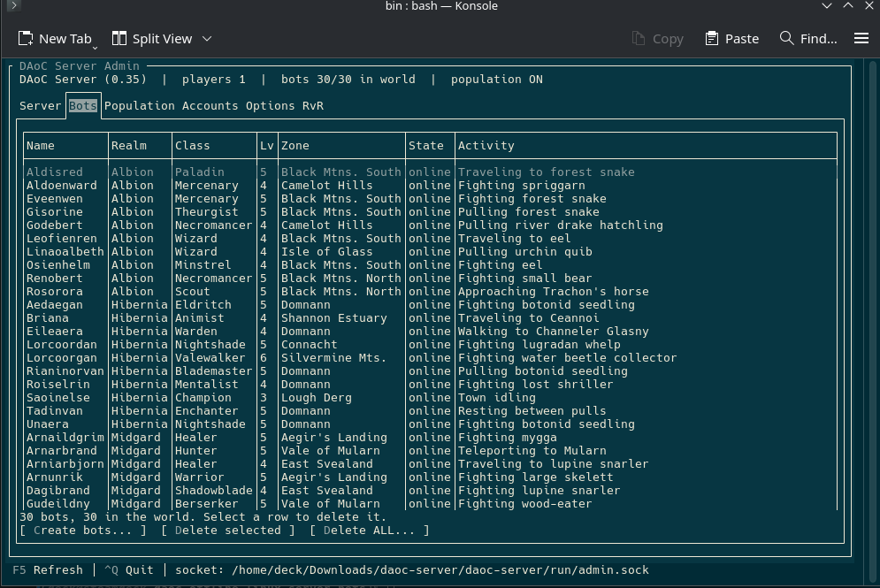This screenshot has height=588, width=880.
Task: Switch to the RvR tab
Action: (312, 106)
